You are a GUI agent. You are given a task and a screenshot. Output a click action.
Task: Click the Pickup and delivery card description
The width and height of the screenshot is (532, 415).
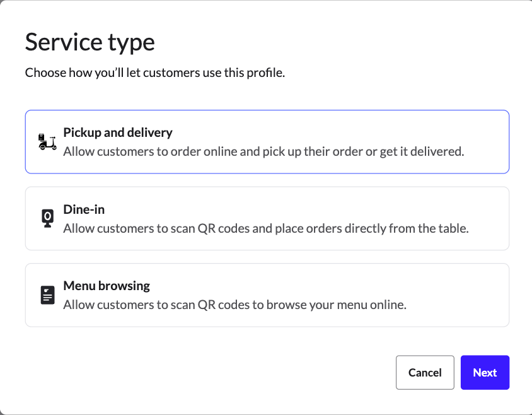pos(263,151)
